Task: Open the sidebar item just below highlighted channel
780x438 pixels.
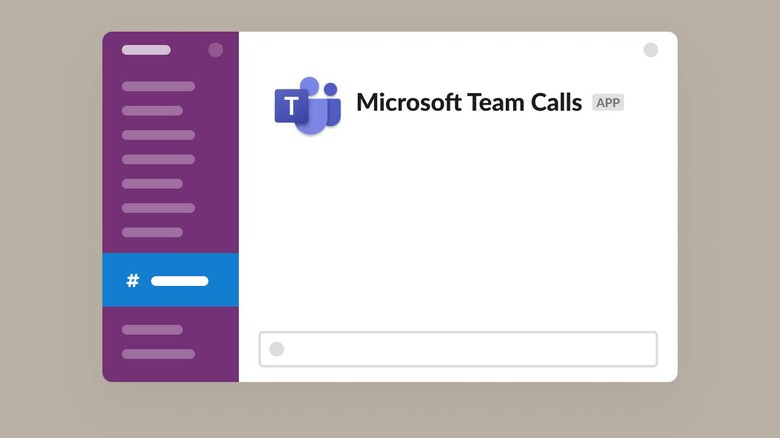Action: [152, 329]
